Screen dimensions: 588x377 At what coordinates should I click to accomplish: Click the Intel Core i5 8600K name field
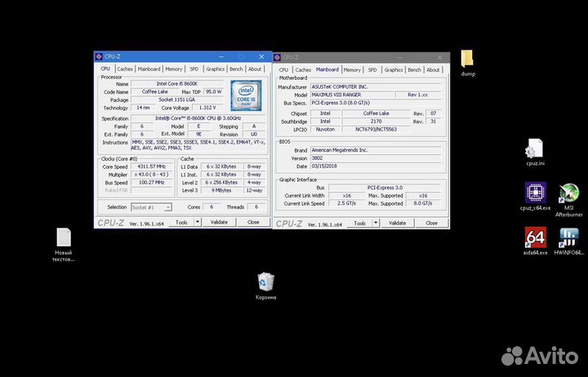click(x=176, y=83)
